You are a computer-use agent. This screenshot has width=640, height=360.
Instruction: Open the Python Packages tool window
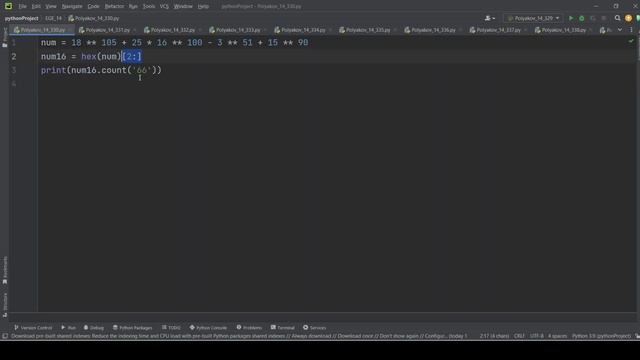point(132,327)
